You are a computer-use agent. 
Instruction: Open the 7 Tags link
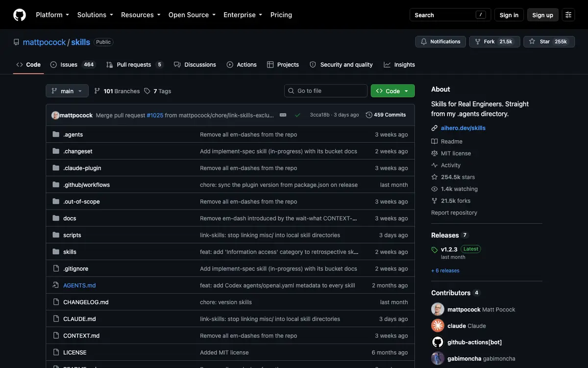[x=158, y=91]
